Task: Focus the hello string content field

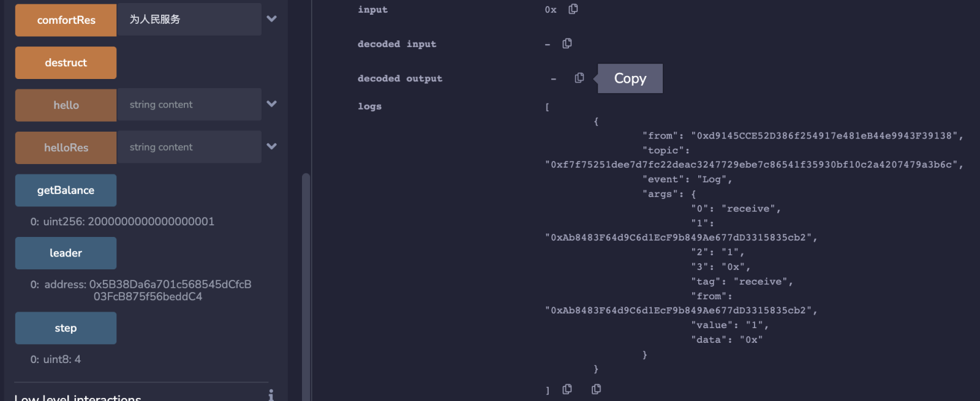Action: coord(189,105)
